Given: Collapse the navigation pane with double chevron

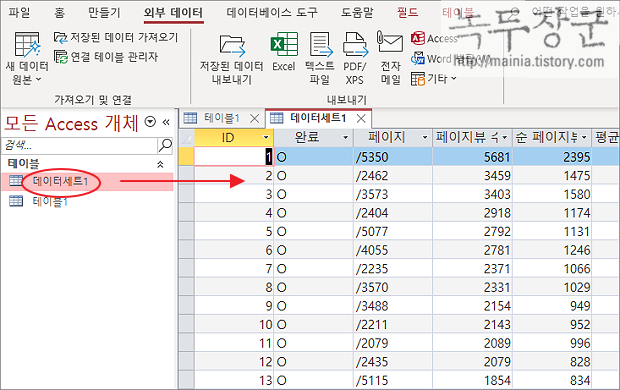Looking at the screenshot, I should pyautogui.click(x=166, y=122).
